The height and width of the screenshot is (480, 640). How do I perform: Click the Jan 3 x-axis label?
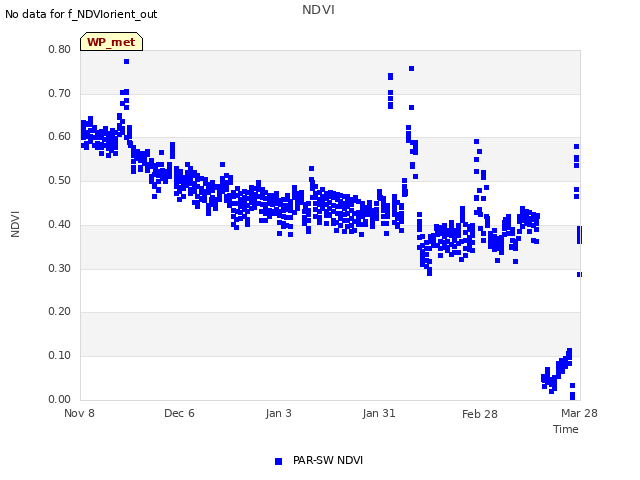[x=279, y=413]
